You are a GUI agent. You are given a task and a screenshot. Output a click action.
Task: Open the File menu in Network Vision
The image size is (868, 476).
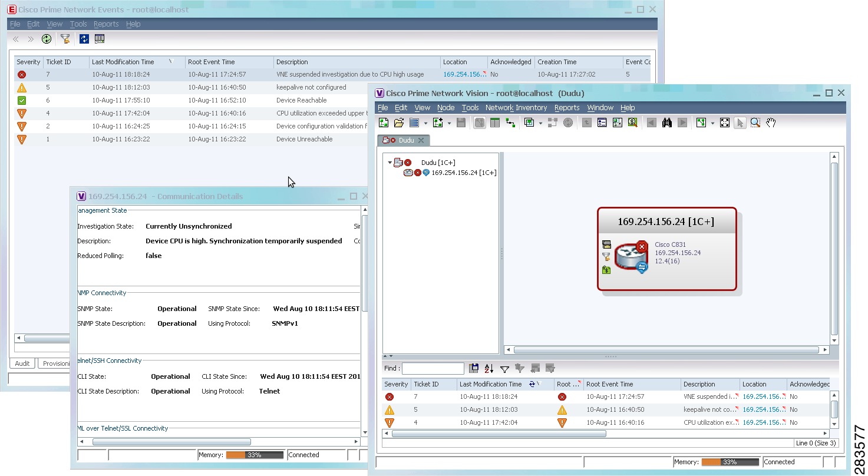pos(382,108)
